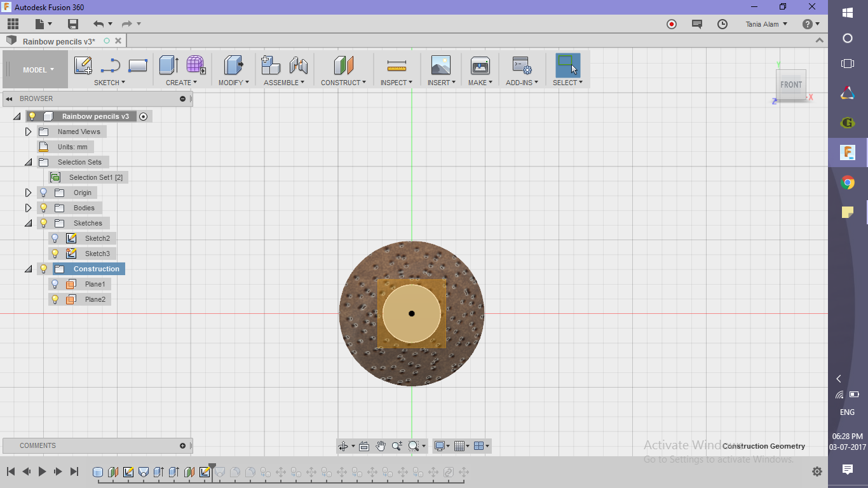The image size is (868, 488).
Task: Open the SKETCH menu
Action: (109, 83)
